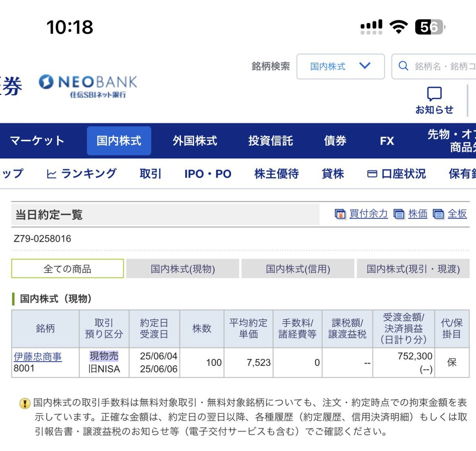Select the 国内株式(現物) tab
This screenshot has width=476, height=451.
coord(182,269)
